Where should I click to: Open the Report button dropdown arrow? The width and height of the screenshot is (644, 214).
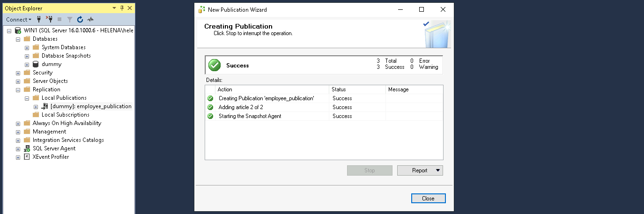[438, 170]
